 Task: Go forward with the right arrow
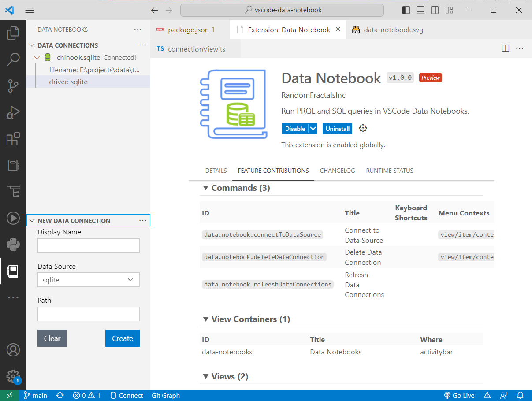click(169, 10)
